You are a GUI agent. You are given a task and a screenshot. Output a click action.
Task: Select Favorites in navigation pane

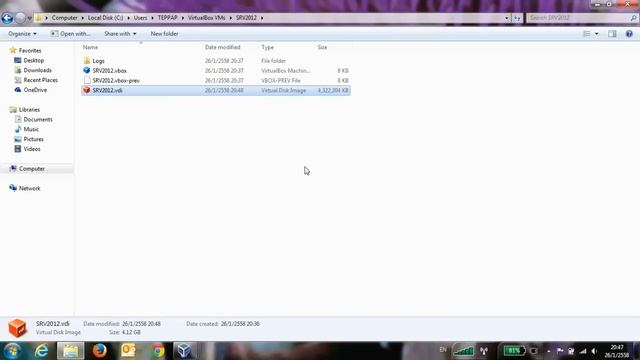pyautogui.click(x=30, y=51)
